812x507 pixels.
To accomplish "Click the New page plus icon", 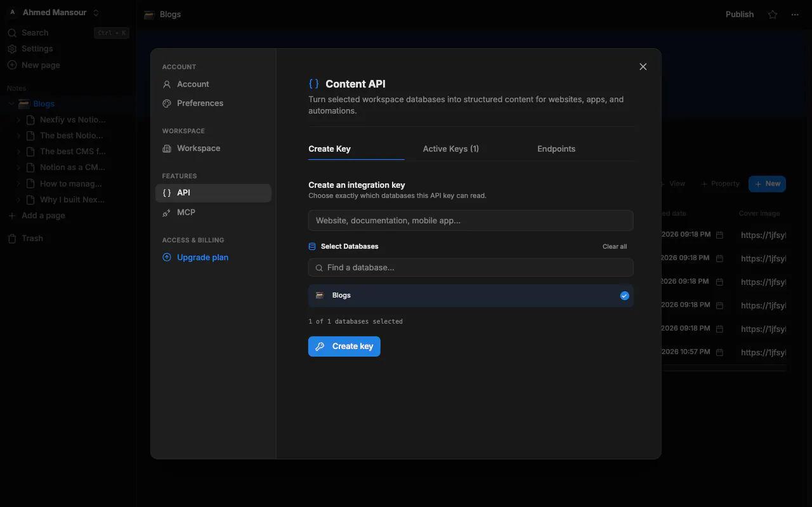I will coord(12,65).
